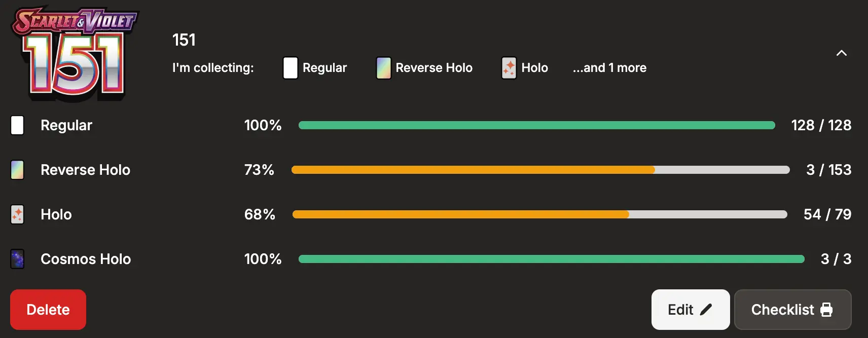The image size is (868, 338).
Task: Click the sparkle Holo card icon in the collecting row
Action: tap(509, 68)
